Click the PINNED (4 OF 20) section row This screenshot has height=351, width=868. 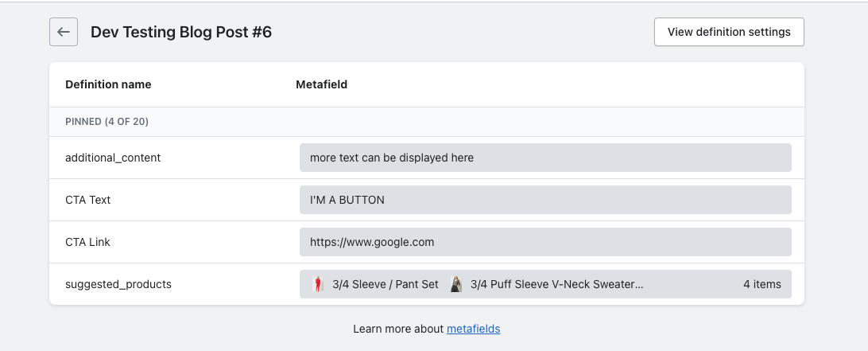[x=107, y=122]
